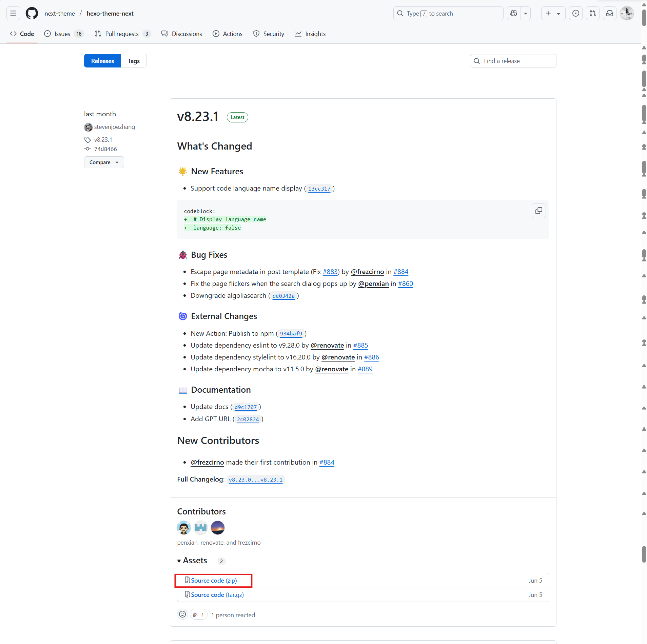Add an emoji reaction with smiley icon
Screen dimensions: 647x644
tap(182, 614)
